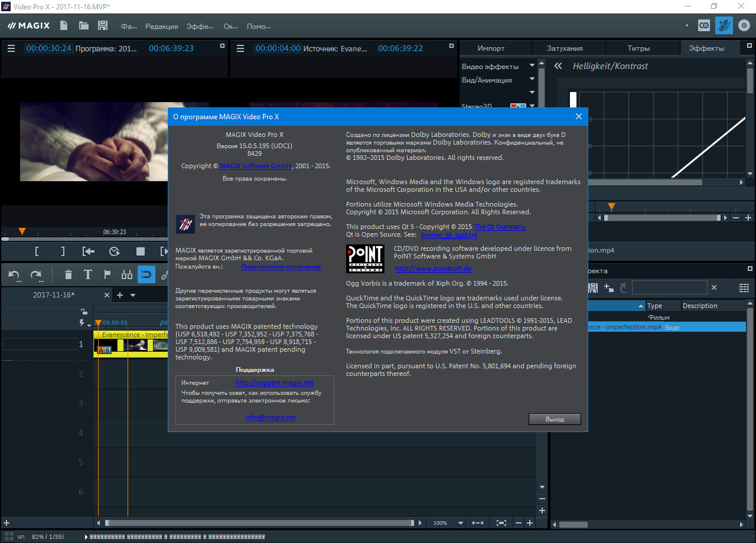Viewport: 756px width, 543px height.
Task: Set the in-point with the left bracket
Action: (37, 251)
